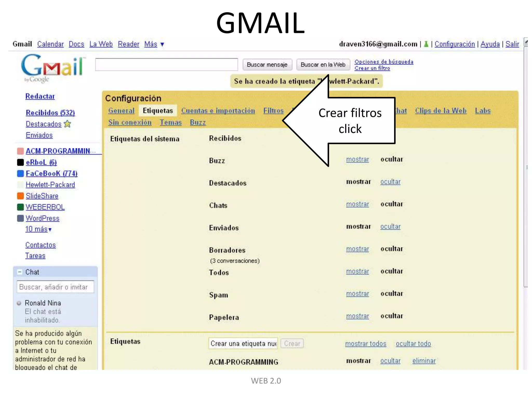Open the FaCeBooK (774) label
The width and height of the screenshot is (532, 399).
[x=52, y=174]
